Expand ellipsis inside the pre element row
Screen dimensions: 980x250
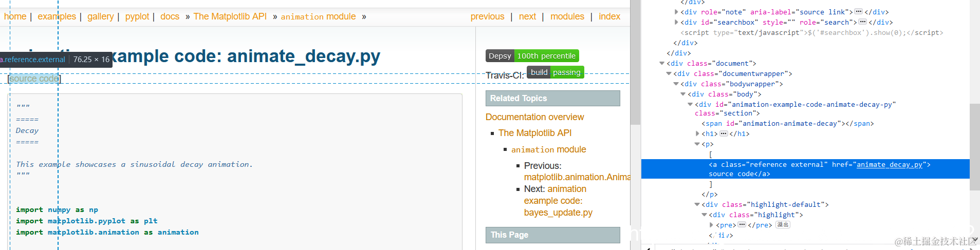tap(742, 225)
